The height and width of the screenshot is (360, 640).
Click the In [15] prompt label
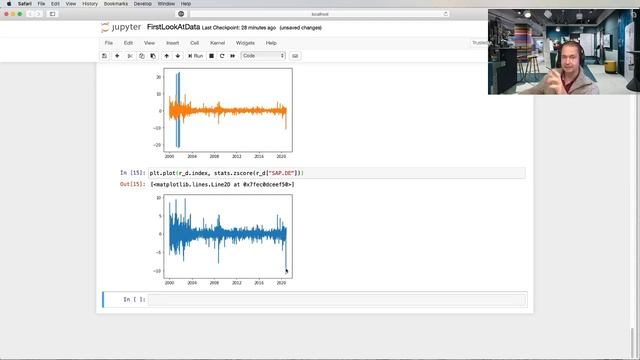coord(133,173)
